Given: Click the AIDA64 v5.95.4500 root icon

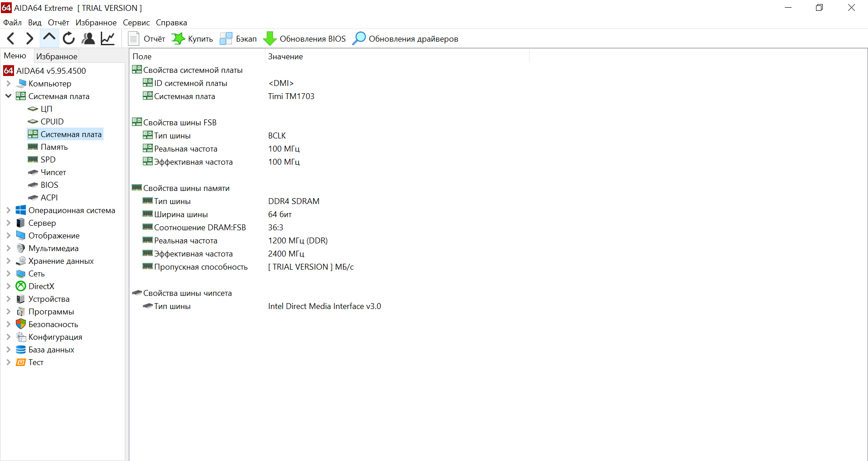Looking at the screenshot, I should [x=9, y=71].
